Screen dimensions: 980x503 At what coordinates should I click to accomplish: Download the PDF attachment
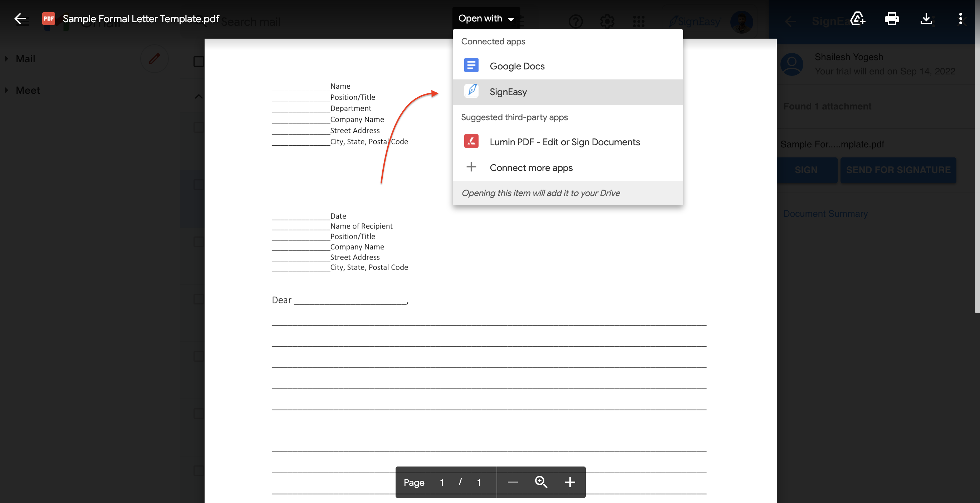click(926, 18)
